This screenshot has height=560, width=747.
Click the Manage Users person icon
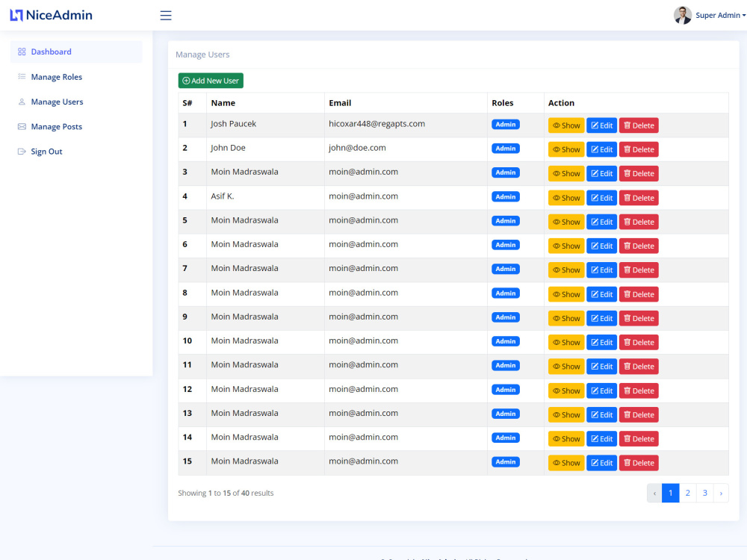(22, 102)
